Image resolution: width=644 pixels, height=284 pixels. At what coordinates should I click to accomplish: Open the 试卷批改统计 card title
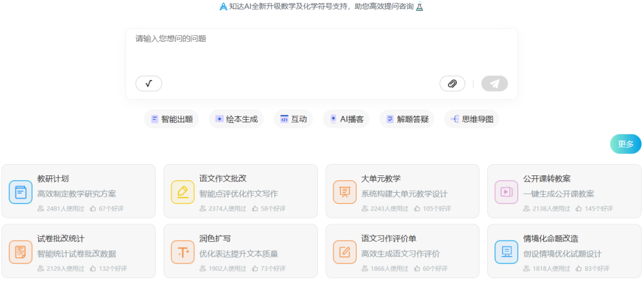pyautogui.click(x=61, y=239)
